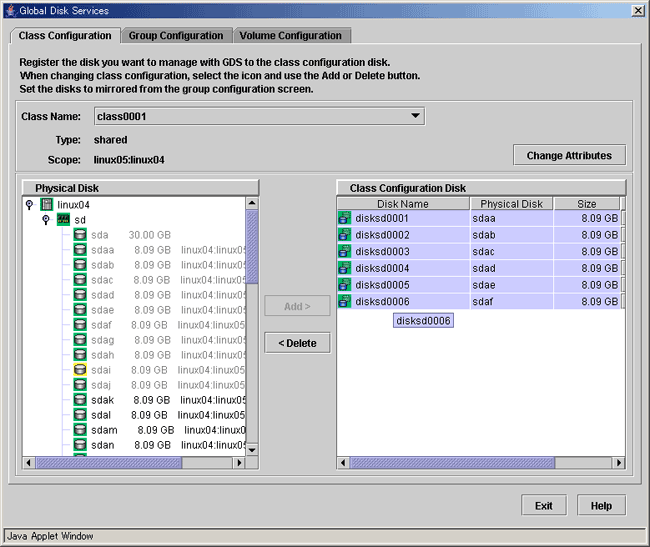Click the linux04 host node icon

[x=47, y=204]
